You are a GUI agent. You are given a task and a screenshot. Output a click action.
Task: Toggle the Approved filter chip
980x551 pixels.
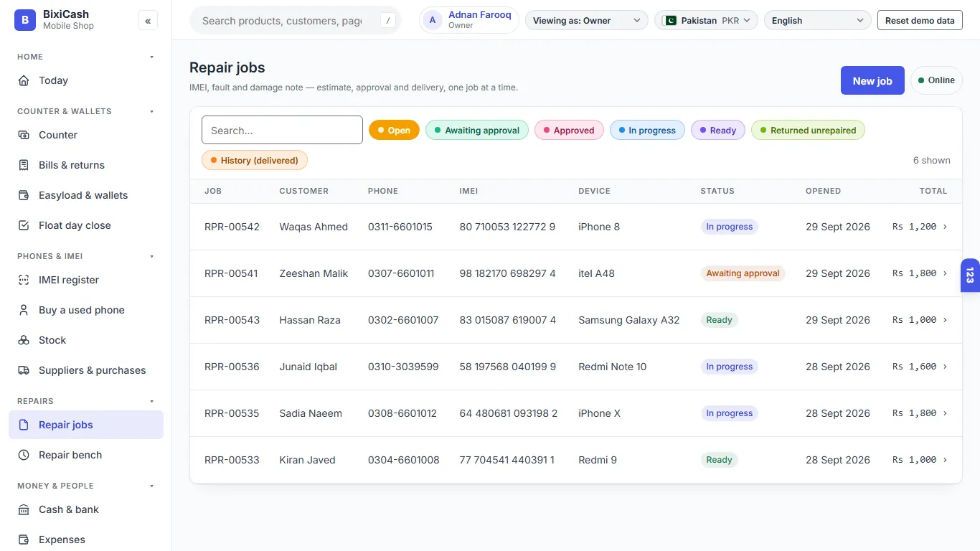click(x=569, y=130)
